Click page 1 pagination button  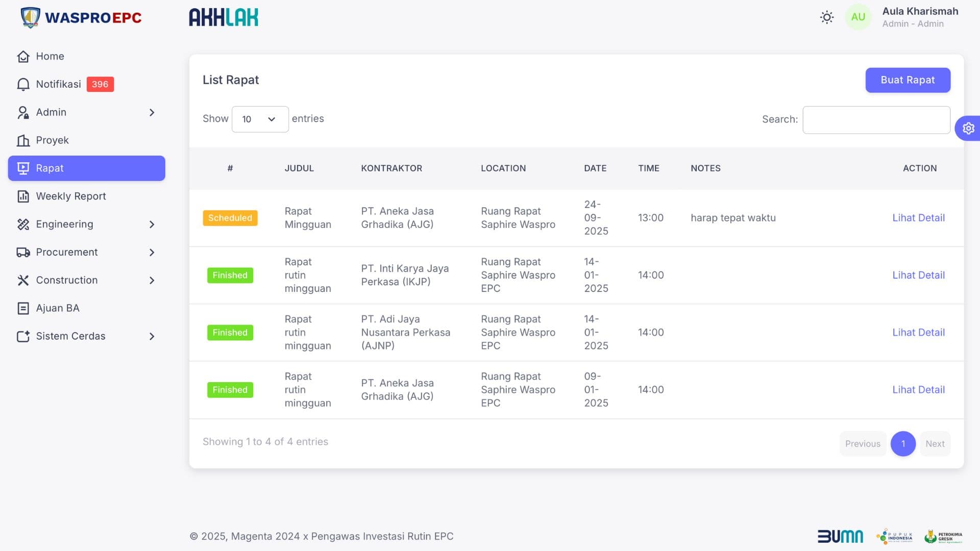pos(903,444)
